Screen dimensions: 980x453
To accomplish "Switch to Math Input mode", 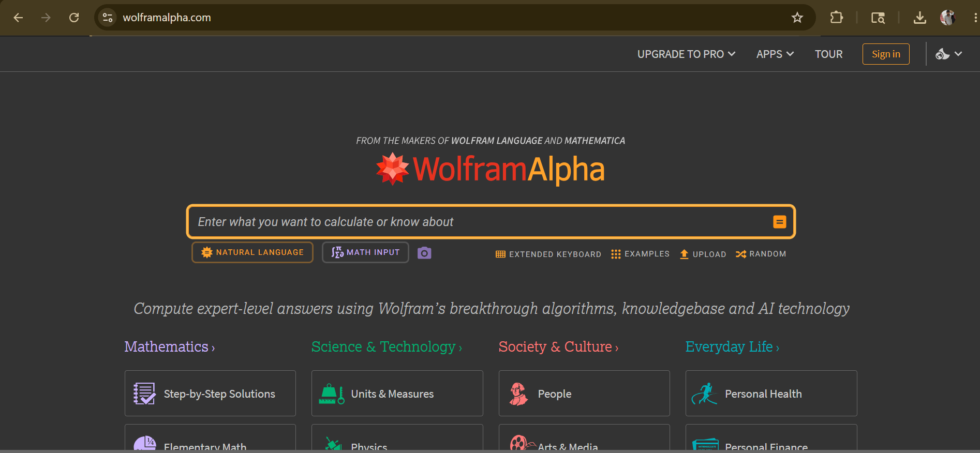I will click(x=365, y=252).
